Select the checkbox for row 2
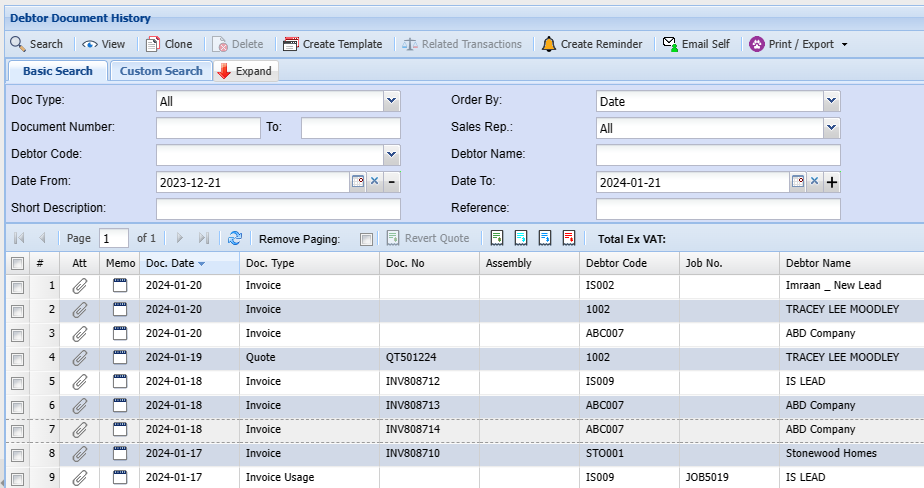The height and width of the screenshot is (488, 924). [x=17, y=310]
